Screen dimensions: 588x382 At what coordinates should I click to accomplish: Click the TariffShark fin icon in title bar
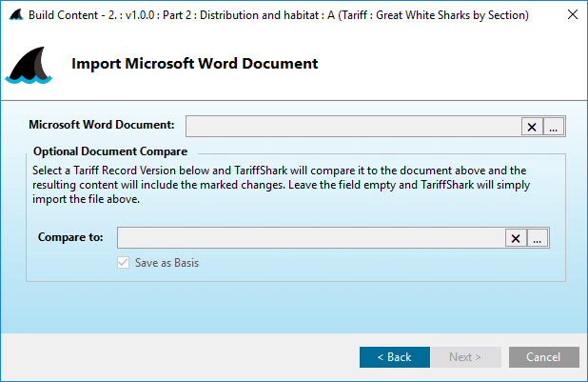pyautogui.click(x=14, y=15)
